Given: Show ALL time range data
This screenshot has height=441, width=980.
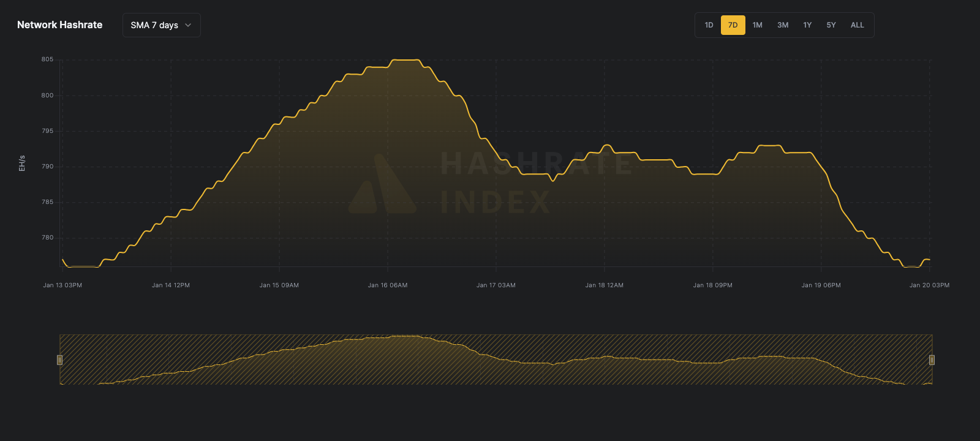Looking at the screenshot, I should [858, 25].
